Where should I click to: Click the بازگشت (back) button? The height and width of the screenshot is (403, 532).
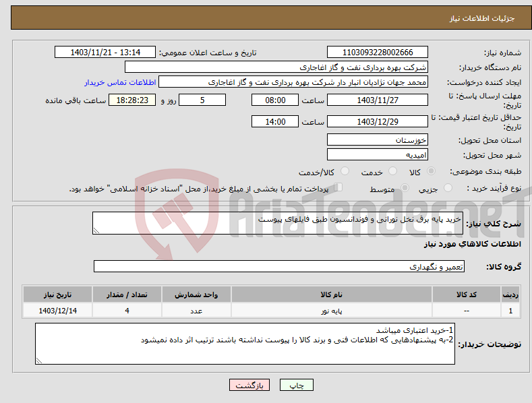pos(249,385)
